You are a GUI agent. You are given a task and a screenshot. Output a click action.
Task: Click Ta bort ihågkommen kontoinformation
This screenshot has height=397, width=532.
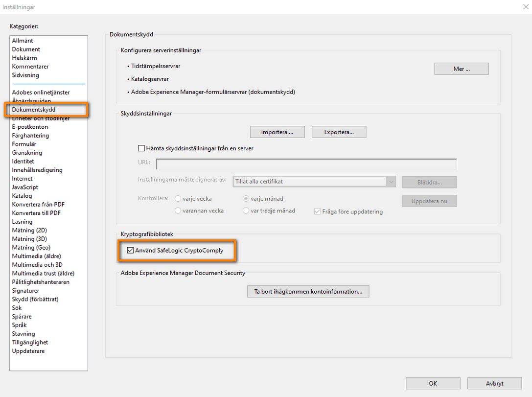pos(308,291)
